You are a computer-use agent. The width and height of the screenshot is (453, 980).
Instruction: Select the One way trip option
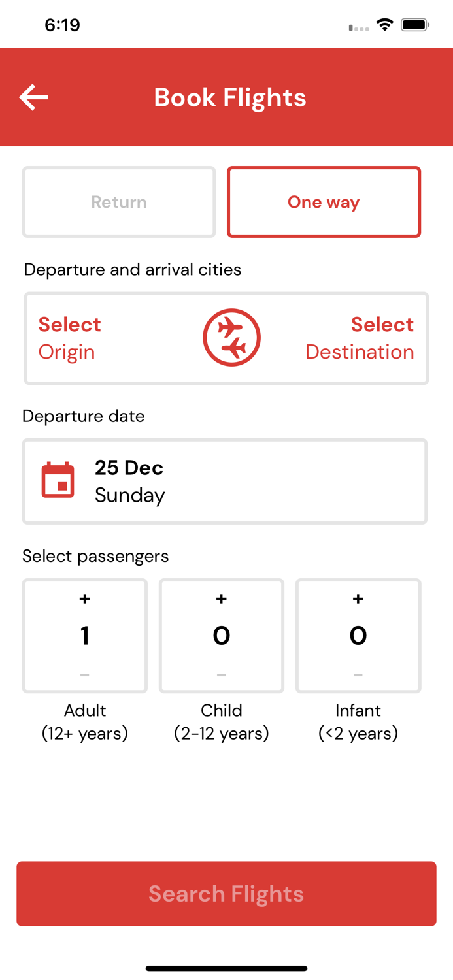pyautogui.click(x=323, y=202)
